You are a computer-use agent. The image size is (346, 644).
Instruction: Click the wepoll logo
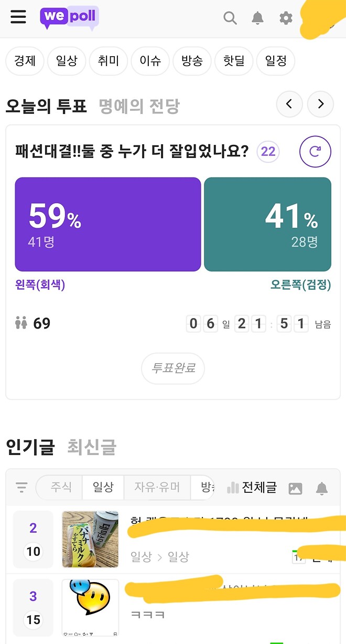69,17
